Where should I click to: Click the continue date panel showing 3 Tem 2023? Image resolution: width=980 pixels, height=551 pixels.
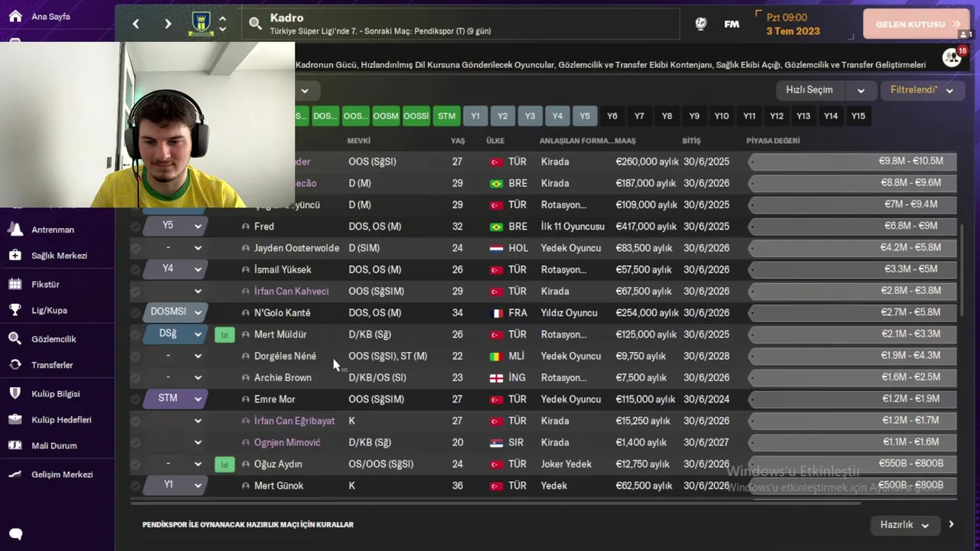pyautogui.click(x=804, y=24)
